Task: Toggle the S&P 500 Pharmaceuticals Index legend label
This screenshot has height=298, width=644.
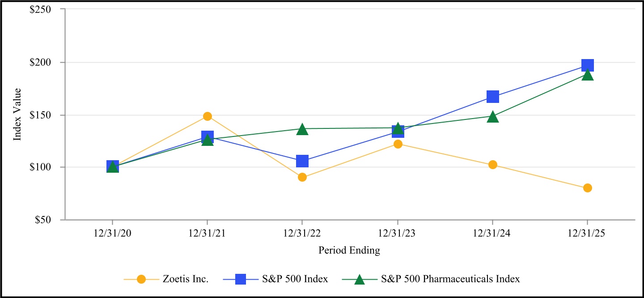Action: coord(451,279)
